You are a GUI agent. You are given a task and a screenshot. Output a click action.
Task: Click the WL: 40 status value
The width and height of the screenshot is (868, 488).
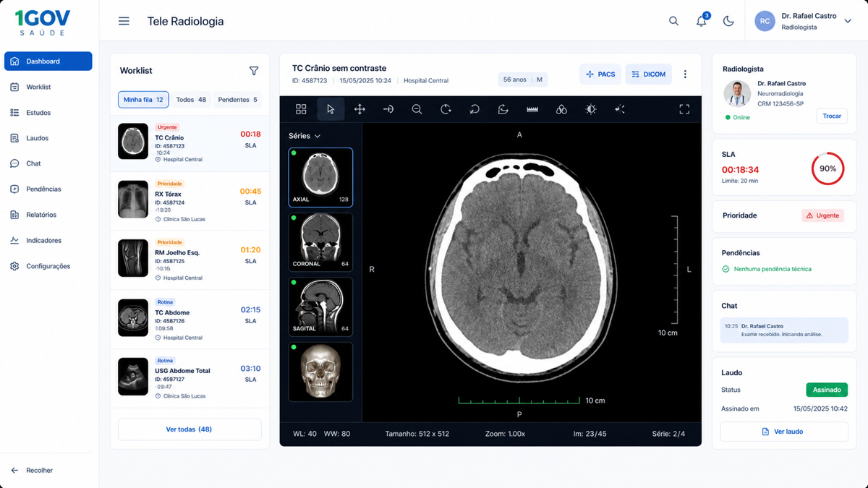(305, 434)
